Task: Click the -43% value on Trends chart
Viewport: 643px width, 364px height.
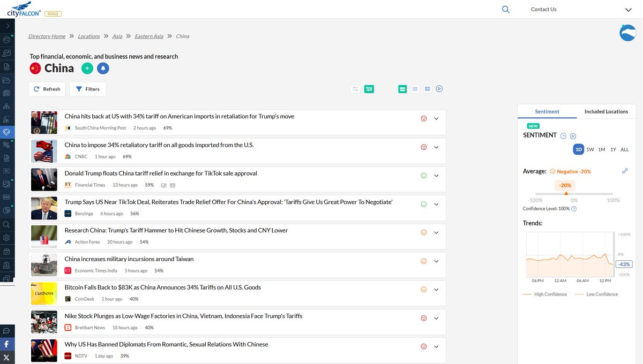Action: tap(624, 264)
